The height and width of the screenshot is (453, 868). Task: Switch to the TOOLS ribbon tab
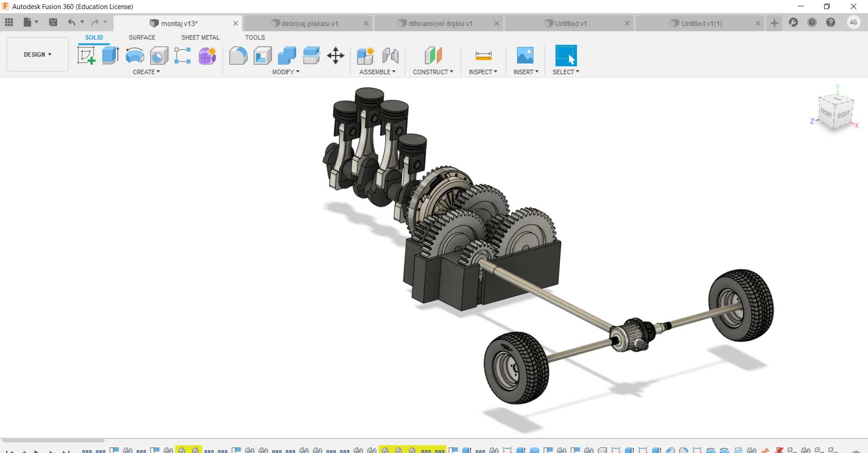coord(255,38)
